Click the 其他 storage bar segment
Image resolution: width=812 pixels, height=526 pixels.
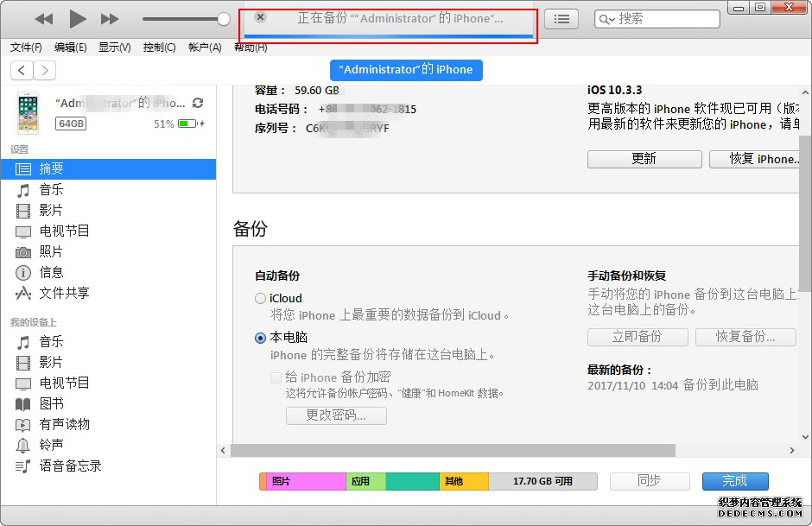[464, 481]
